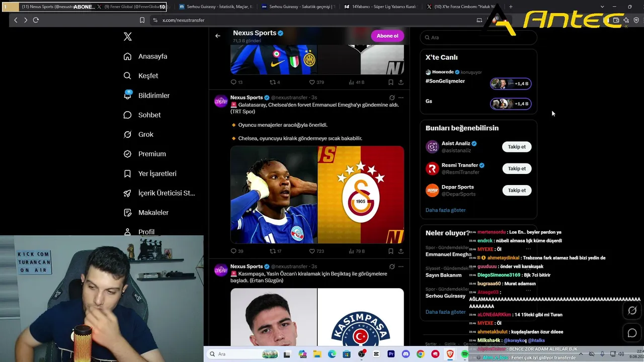
Task: Reload the page in the browser
Action: point(36,20)
